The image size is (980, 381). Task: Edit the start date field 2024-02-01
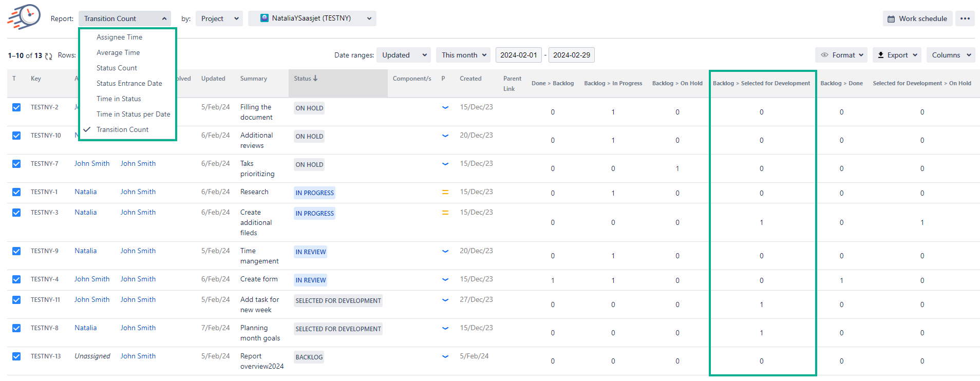click(x=519, y=55)
